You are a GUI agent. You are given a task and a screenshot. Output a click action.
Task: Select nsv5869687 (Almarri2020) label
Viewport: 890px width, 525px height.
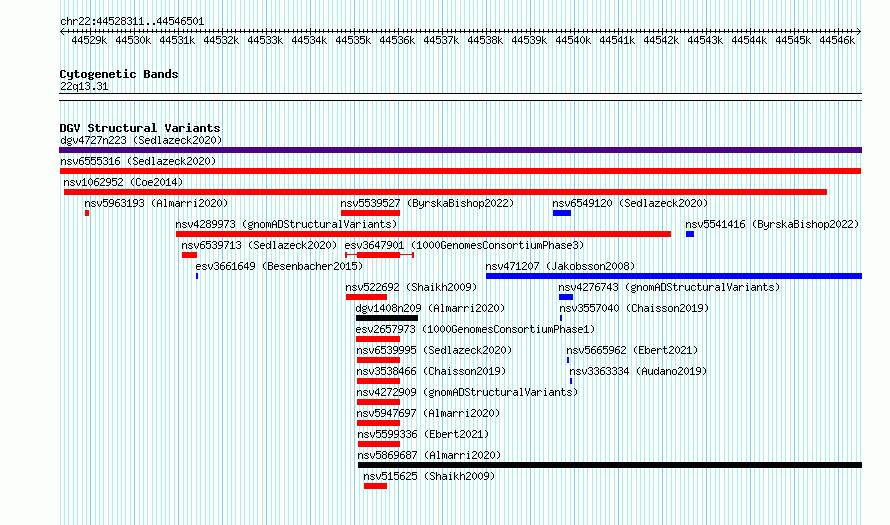click(429, 455)
